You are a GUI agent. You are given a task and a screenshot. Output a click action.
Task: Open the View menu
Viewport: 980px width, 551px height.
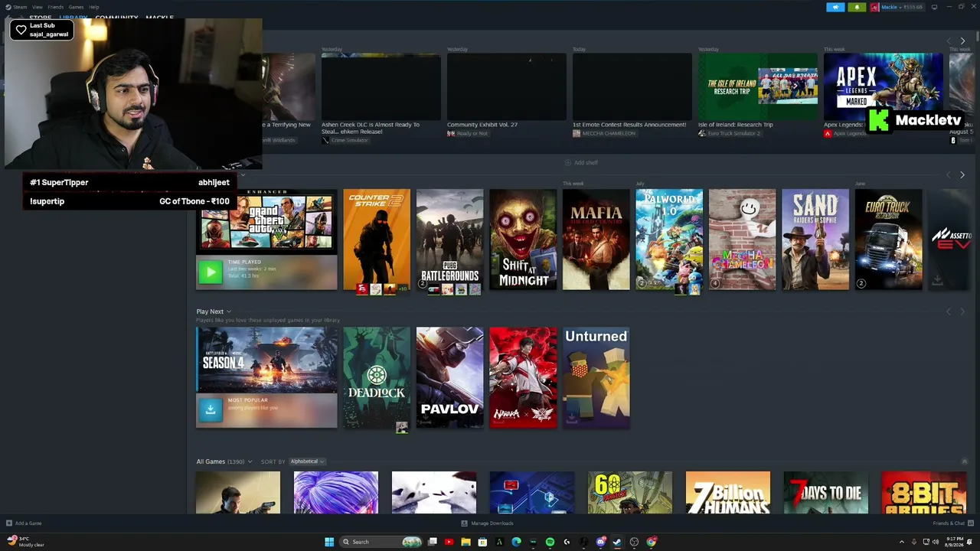coord(37,7)
